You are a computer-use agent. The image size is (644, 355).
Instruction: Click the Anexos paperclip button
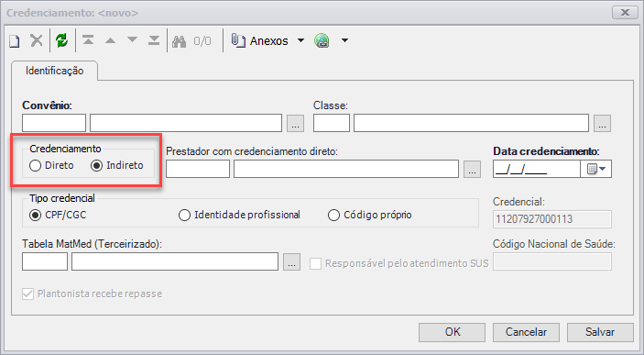259,40
